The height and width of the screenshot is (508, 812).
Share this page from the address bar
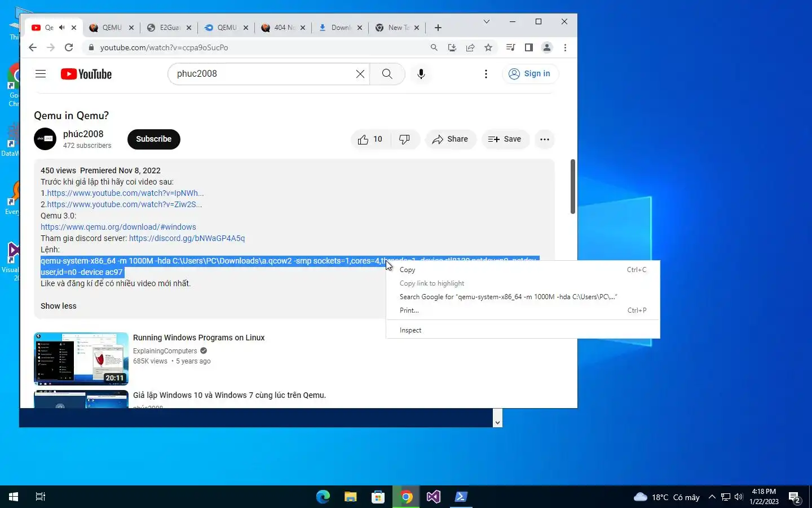coord(470,47)
